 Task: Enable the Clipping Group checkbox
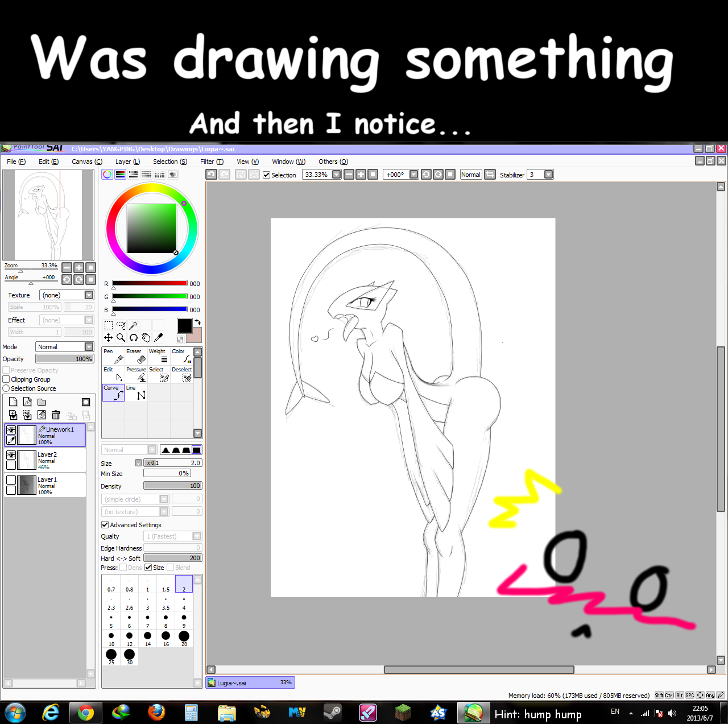tap(6, 379)
